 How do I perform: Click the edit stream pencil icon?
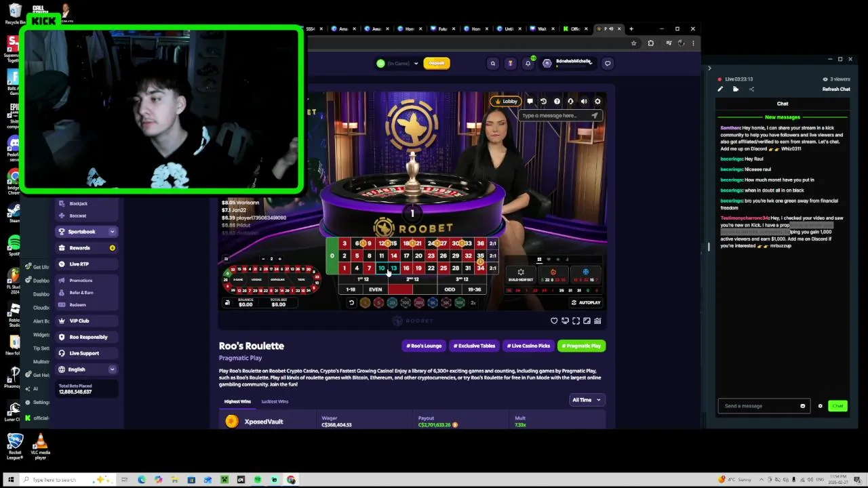(720, 89)
